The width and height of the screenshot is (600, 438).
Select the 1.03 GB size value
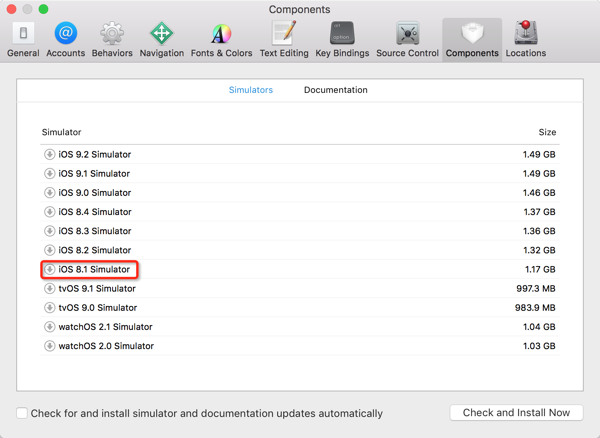pos(539,345)
